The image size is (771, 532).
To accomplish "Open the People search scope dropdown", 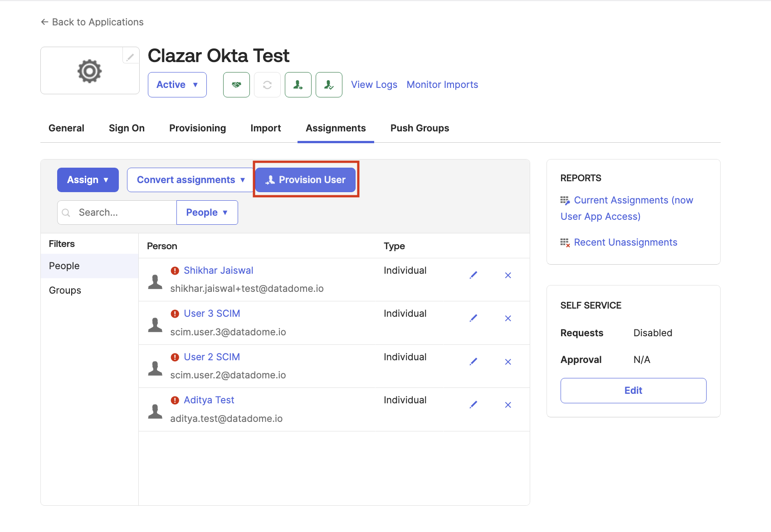I will 207,213.
